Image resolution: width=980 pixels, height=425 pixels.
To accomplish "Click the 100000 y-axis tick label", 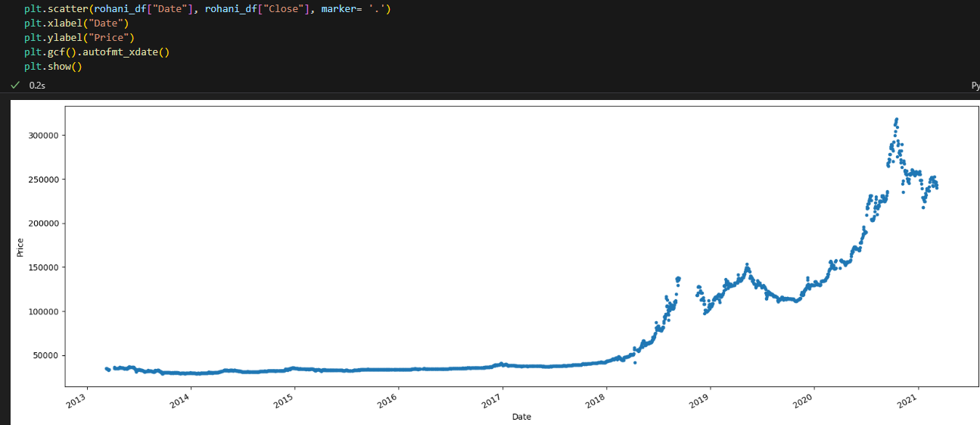I will click(44, 311).
